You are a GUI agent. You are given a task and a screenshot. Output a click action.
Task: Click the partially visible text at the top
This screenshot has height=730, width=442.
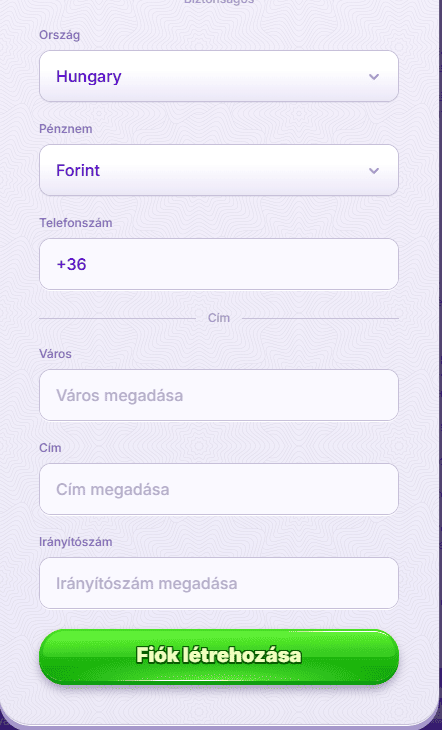click(219, 2)
